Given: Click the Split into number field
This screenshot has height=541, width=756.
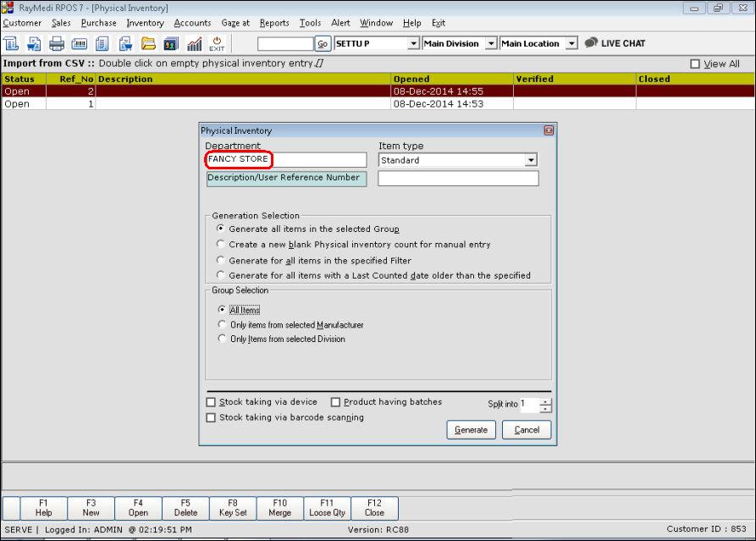Looking at the screenshot, I should click(529, 406).
